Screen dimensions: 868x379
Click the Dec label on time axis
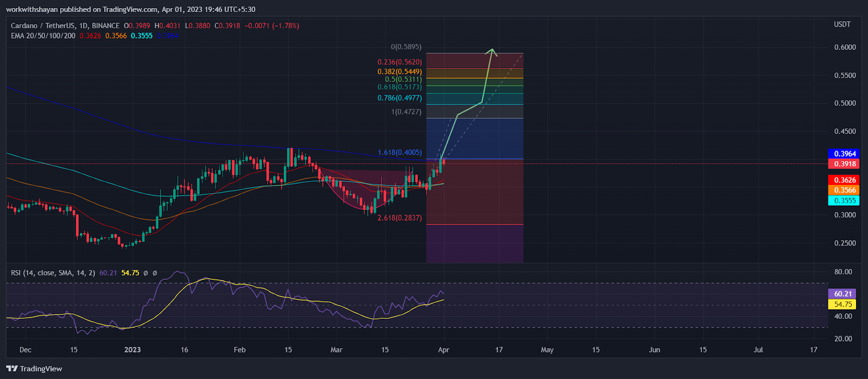pos(25,350)
